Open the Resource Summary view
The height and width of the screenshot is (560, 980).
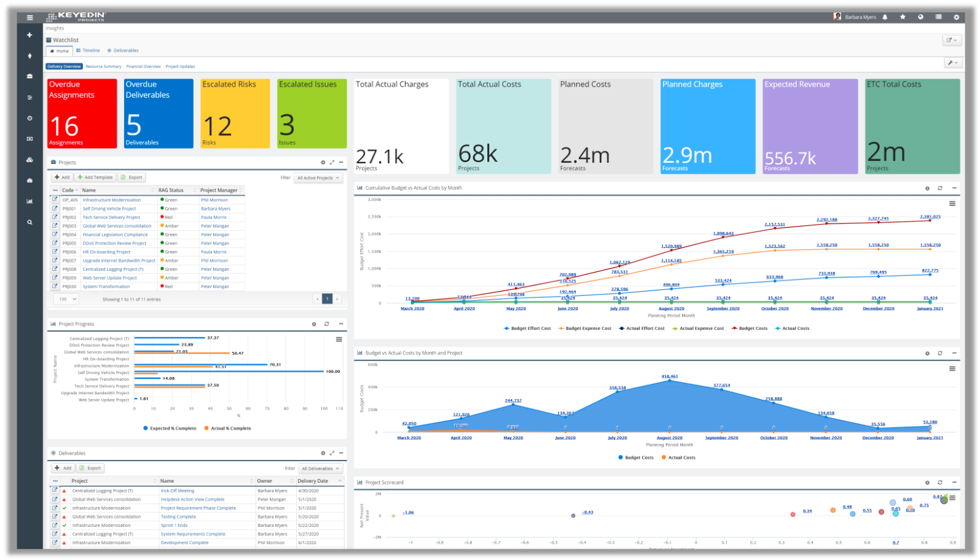103,66
